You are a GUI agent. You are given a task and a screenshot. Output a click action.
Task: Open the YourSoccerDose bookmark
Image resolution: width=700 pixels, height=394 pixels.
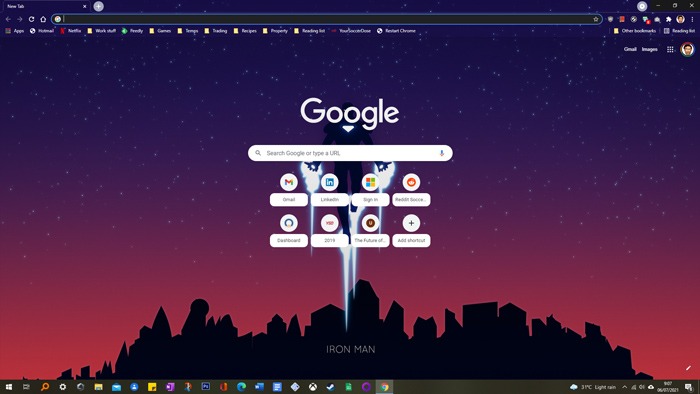(x=351, y=31)
